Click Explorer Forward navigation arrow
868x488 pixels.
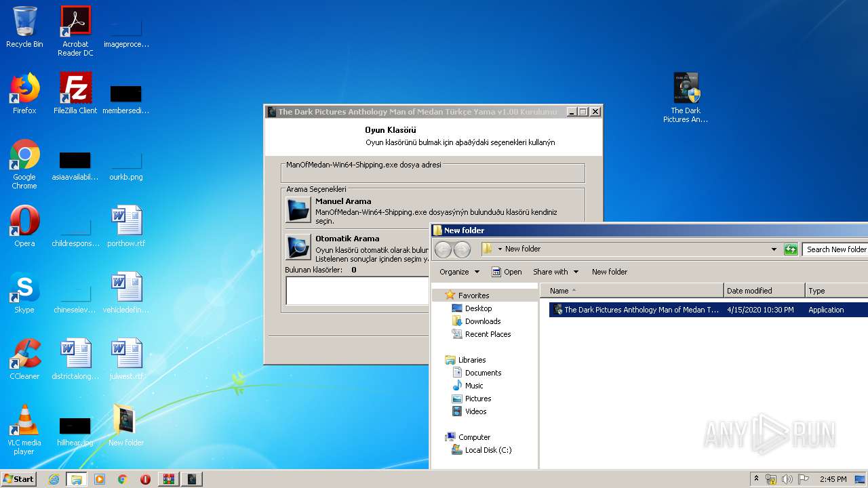pos(462,249)
